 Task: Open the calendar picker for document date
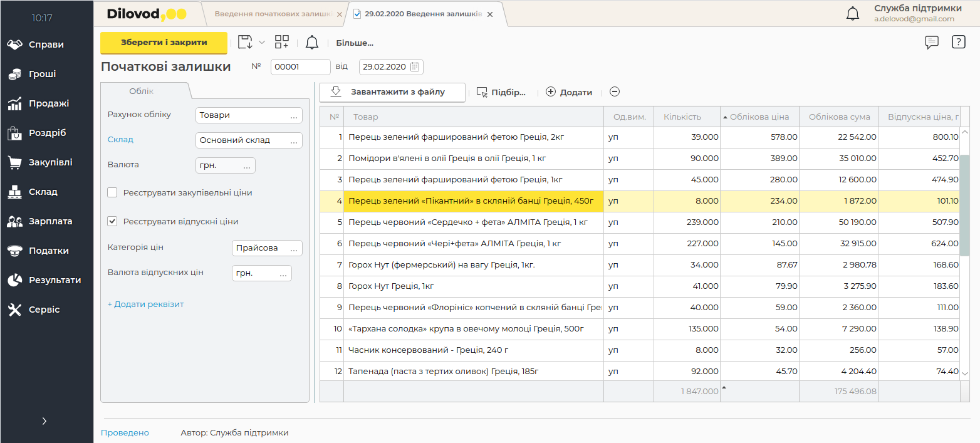pos(415,67)
